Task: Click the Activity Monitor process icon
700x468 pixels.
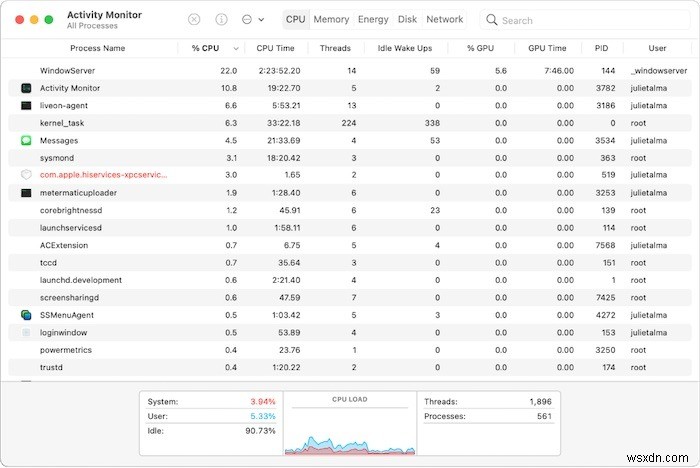Action: 26,88
